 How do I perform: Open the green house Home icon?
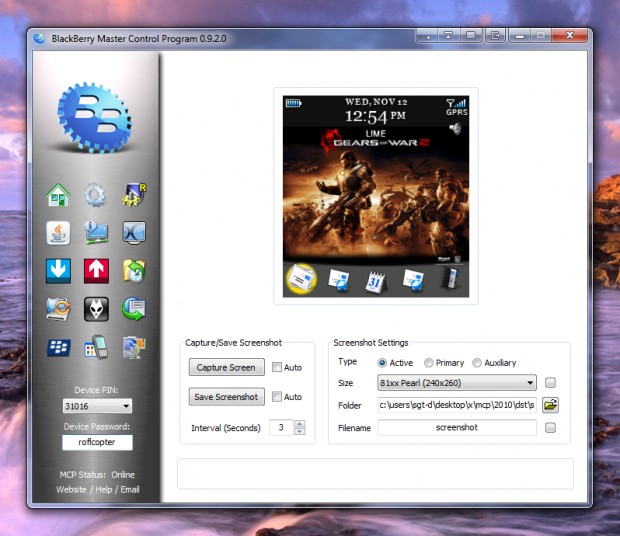pos(58,195)
